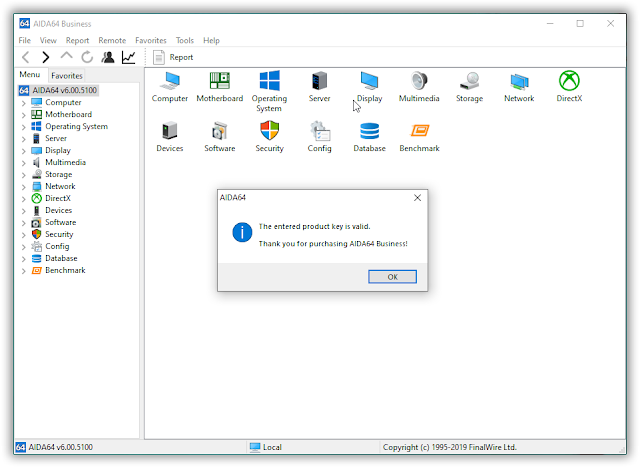Expand the Storage tree node
The height and width of the screenshot is (468, 640).
click(24, 175)
